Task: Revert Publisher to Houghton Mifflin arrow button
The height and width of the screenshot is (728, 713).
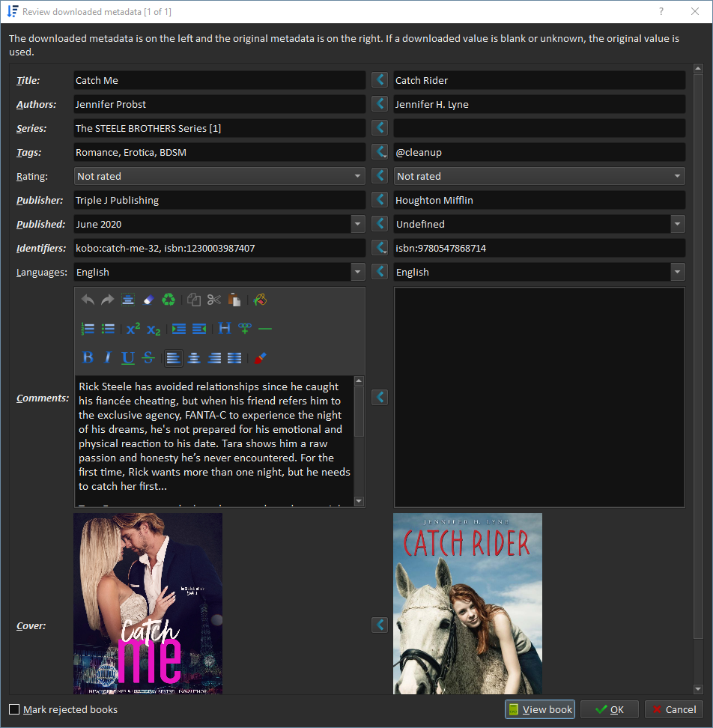Action: click(x=380, y=200)
